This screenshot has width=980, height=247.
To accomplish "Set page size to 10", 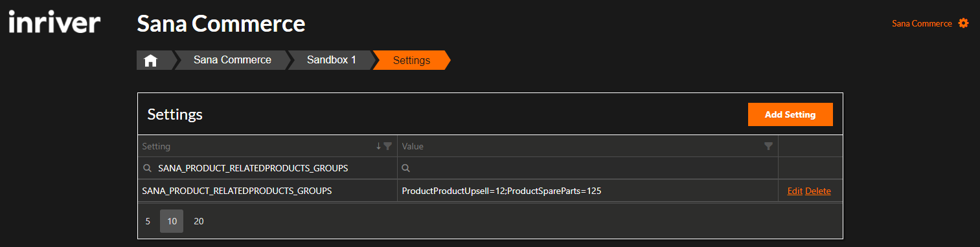I will point(172,221).
